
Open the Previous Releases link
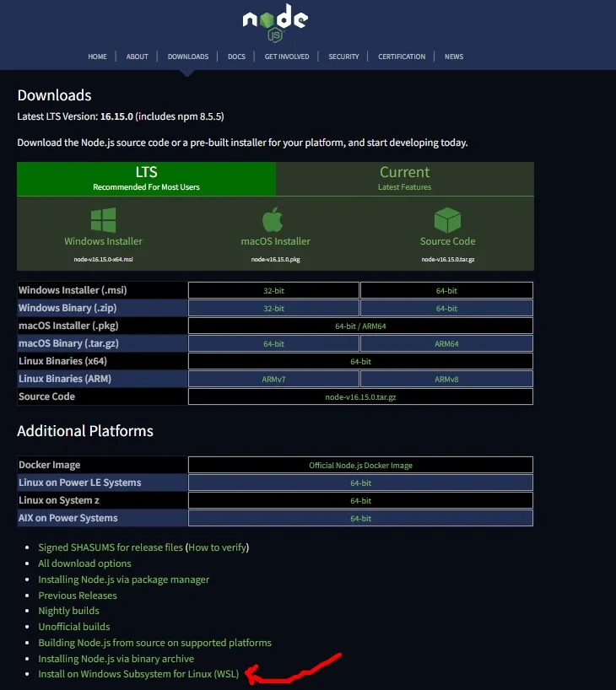pos(78,596)
